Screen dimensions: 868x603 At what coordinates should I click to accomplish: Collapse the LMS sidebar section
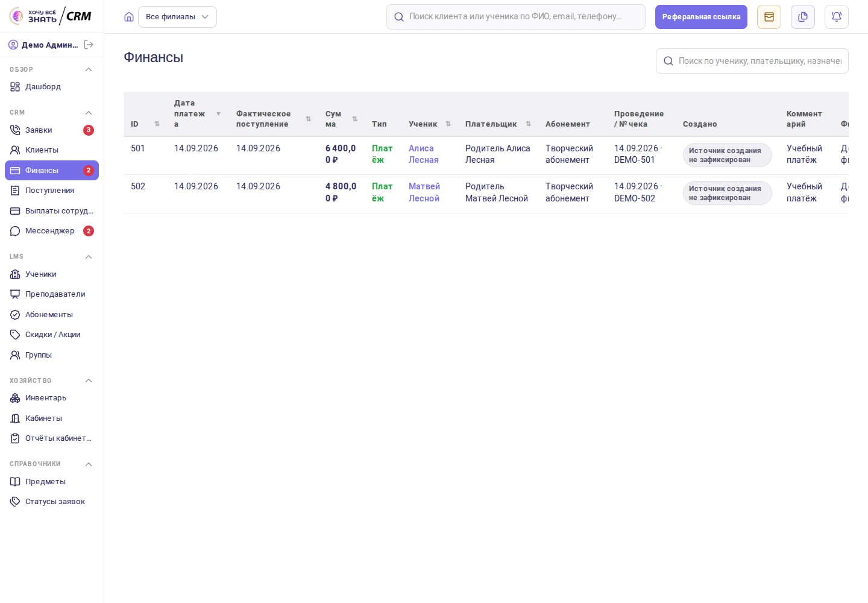(89, 257)
